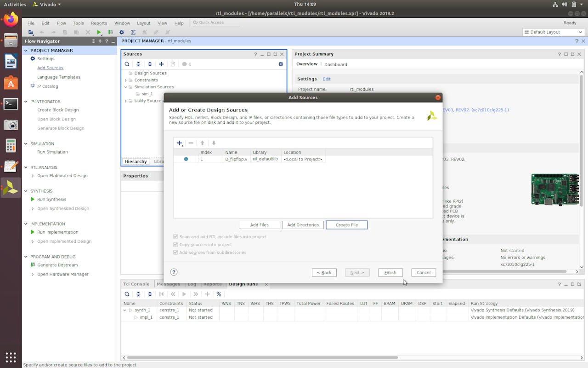Click the Run green arrow in main toolbar
Screen dimensions: 588x368
pos(99,32)
